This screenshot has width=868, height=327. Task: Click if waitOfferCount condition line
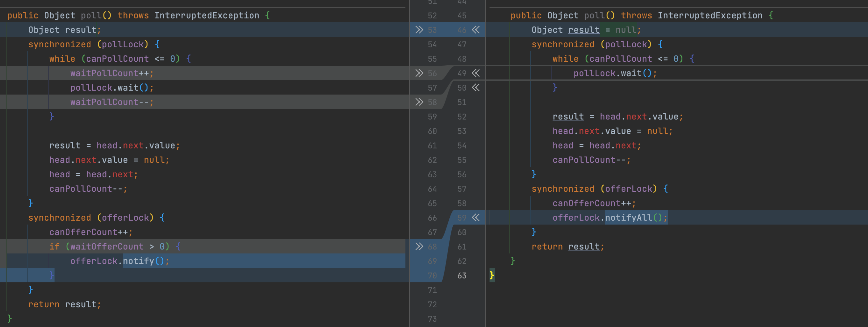click(x=115, y=247)
